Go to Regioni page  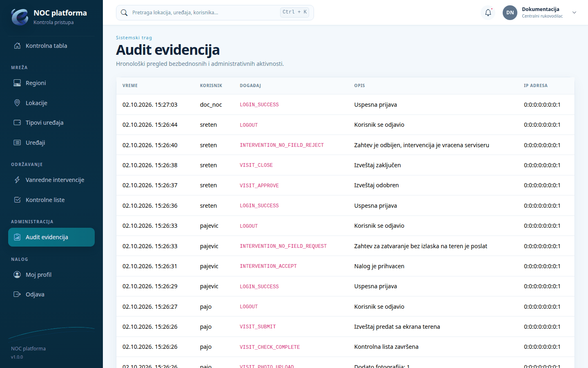pos(51,83)
